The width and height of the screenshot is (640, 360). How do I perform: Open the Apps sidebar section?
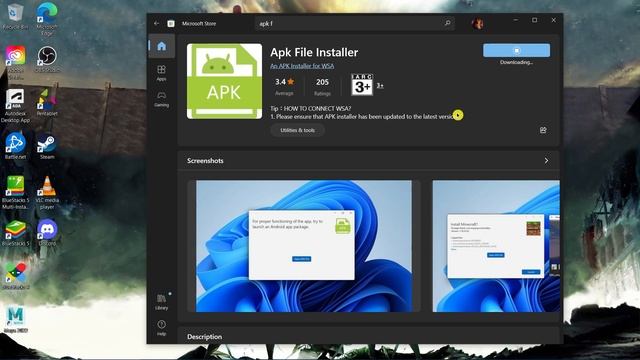click(162, 73)
